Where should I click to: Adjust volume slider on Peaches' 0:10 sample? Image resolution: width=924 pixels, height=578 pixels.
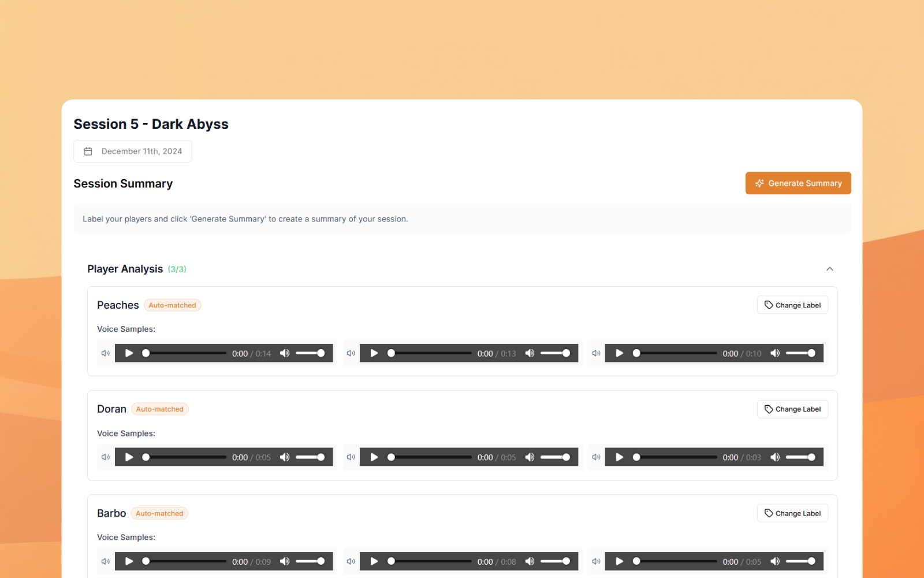(x=800, y=353)
